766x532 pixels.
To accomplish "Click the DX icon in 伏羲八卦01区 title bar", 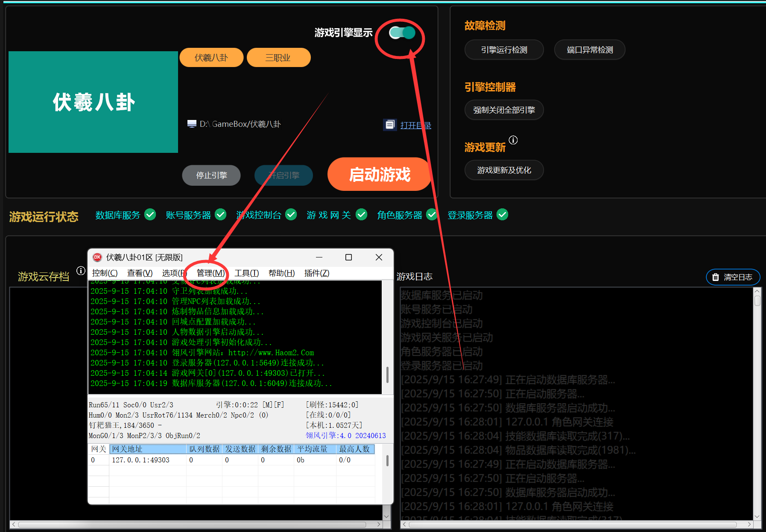I will [97, 257].
